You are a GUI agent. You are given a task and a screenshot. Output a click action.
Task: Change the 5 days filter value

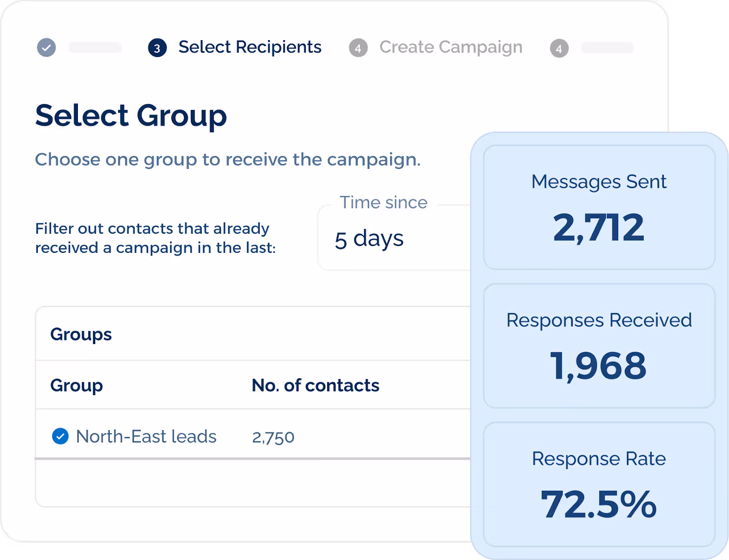tap(369, 238)
